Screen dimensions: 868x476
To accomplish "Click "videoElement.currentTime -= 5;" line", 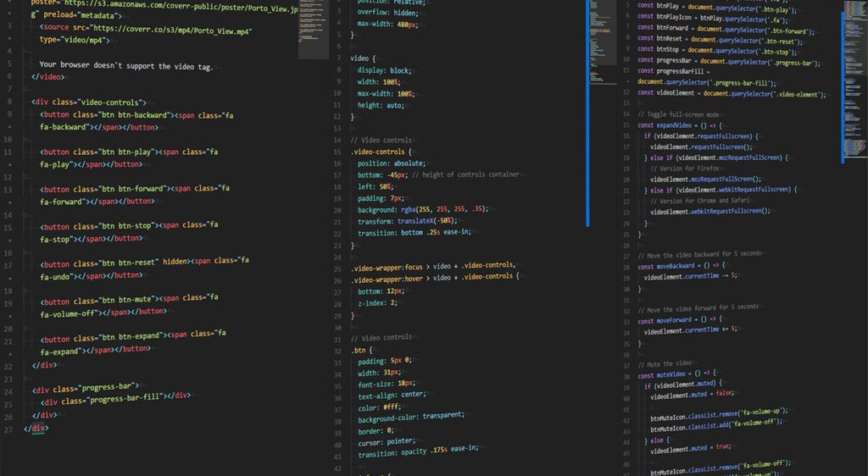I will click(690, 276).
